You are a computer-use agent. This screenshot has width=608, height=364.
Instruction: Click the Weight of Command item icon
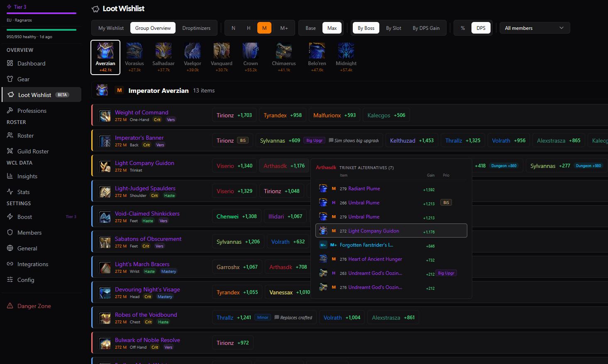click(x=105, y=116)
